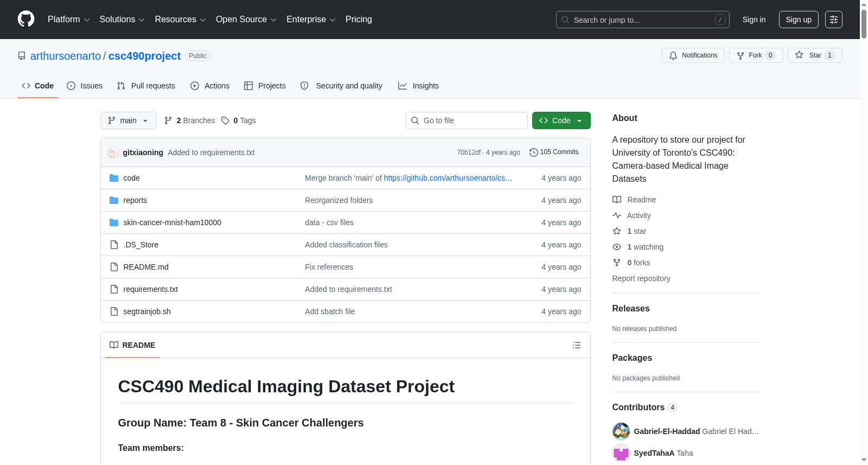Click the history clock icon beside 105 Commits
The height and width of the screenshot is (465, 868).
pos(534,152)
